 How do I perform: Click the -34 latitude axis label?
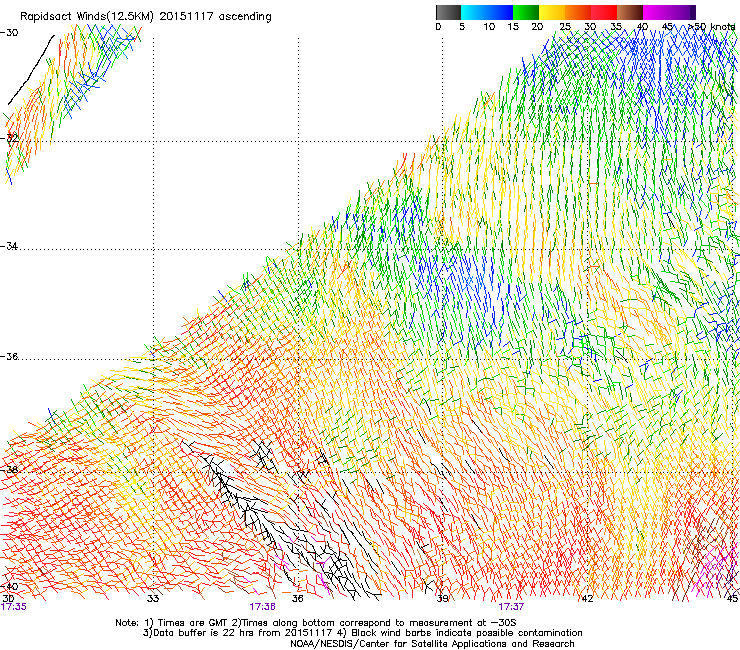[x=9, y=246]
